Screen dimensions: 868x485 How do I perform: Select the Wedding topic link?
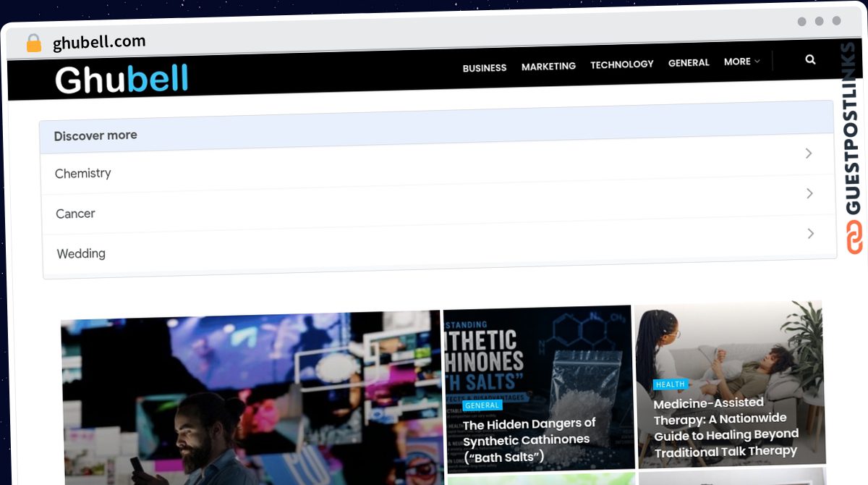pyautogui.click(x=81, y=253)
